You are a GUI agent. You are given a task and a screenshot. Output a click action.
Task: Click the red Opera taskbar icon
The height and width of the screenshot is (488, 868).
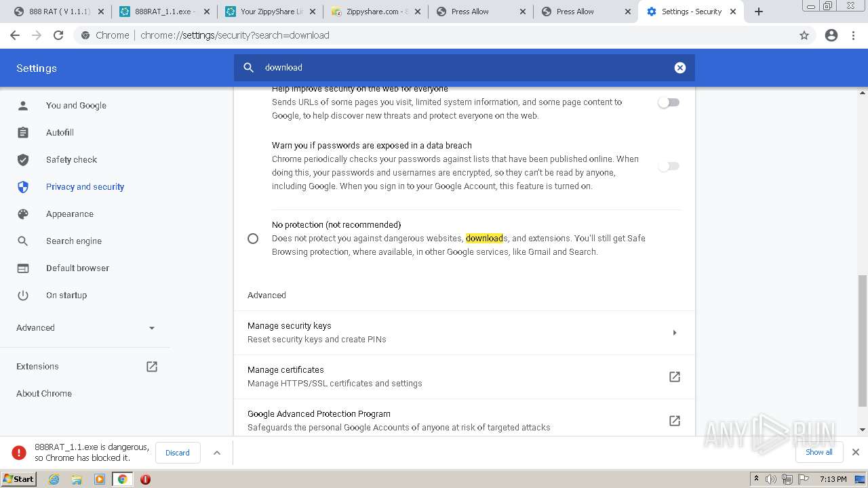tap(145, 479)
